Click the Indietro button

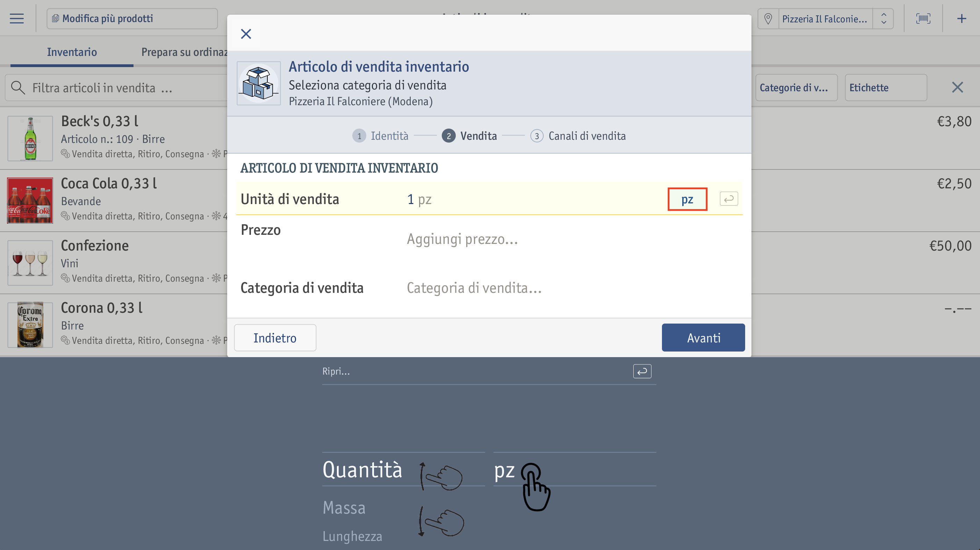275,338
